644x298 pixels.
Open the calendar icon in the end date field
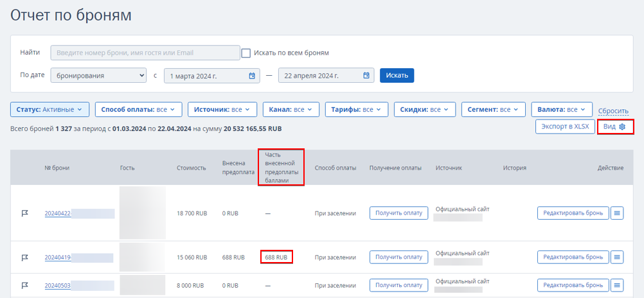coord(366,76)
